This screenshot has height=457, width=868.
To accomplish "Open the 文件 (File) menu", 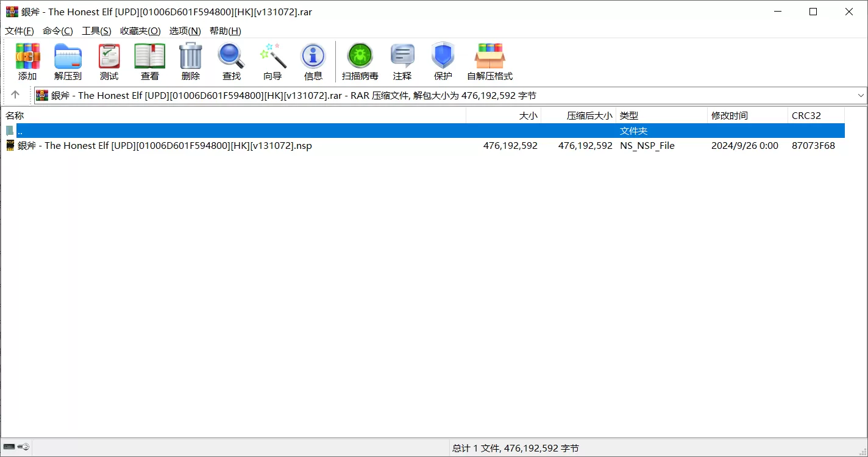I will coord(19,31).
